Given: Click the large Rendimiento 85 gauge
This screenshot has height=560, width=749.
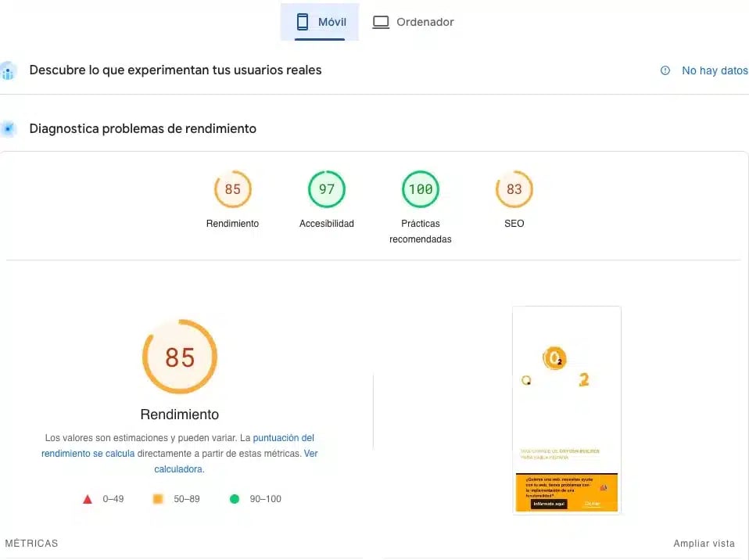Looking at the screenshot, I should click(x=179, y=357).
